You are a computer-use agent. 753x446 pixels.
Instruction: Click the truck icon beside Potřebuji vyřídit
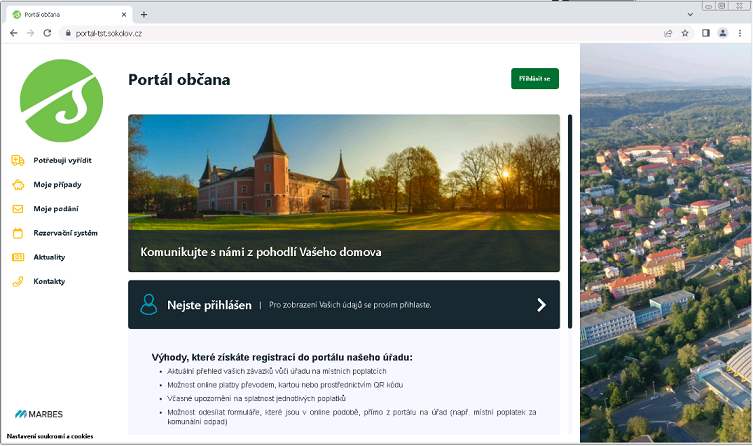(x=17, y=160)
